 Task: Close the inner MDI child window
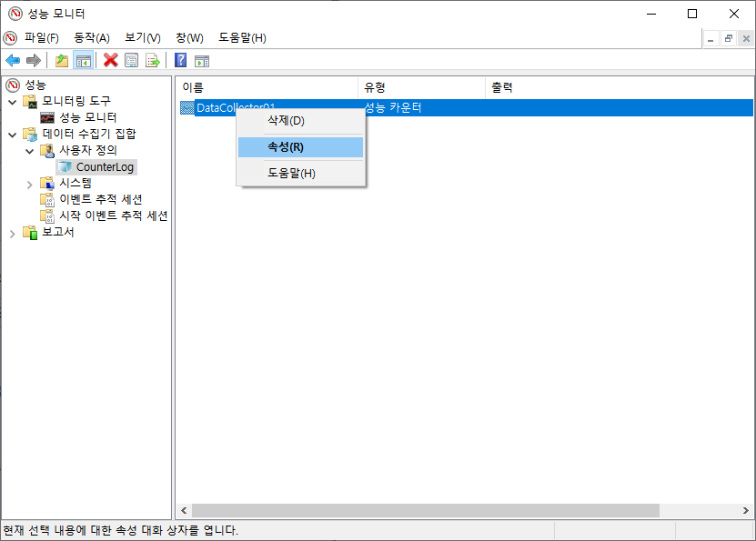(746, 38)
